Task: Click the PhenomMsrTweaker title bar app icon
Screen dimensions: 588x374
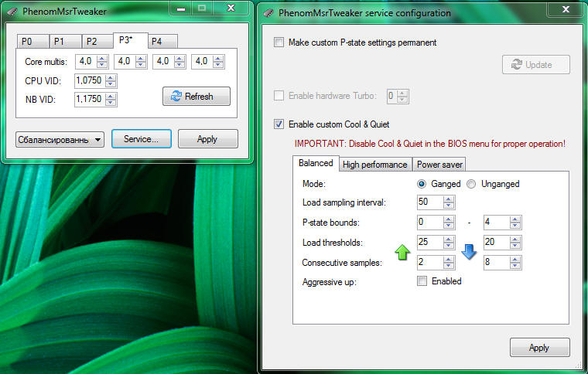Action: coord(12,12)
